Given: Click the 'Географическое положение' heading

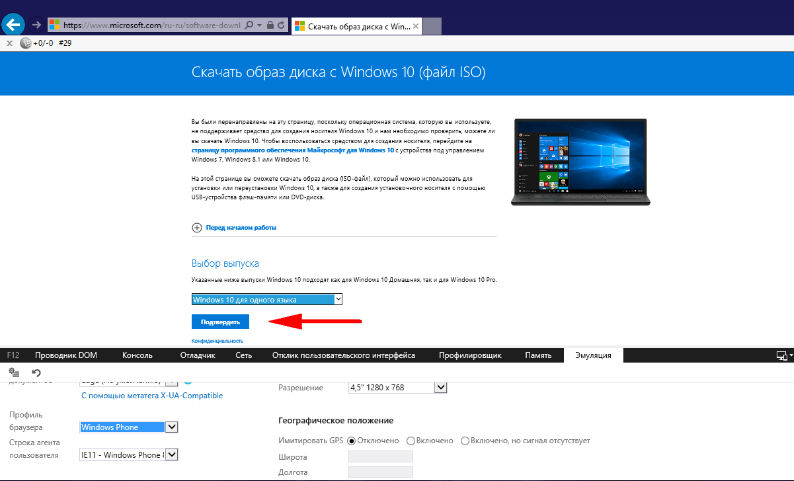Looking at the screenshot, I should [336, 421].
